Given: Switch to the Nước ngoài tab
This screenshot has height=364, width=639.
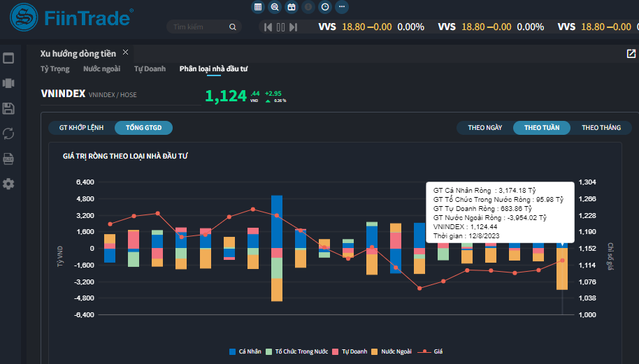Looking at the screenshot, I should click(101, 69).
